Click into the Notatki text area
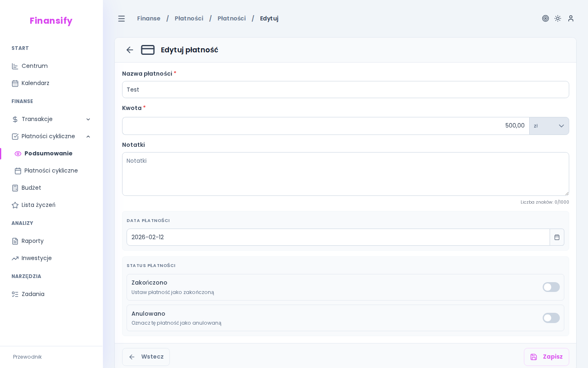This screenshot has width=588, height=368. (345, 174)
